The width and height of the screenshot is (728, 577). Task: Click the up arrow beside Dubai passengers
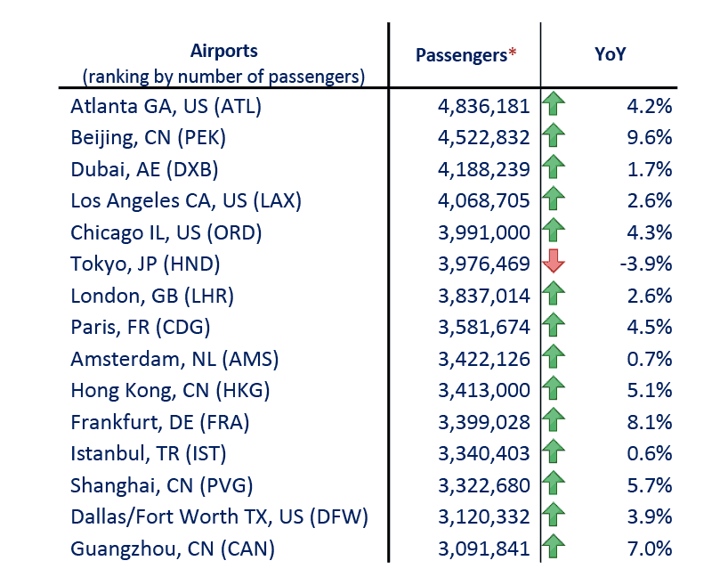coord(554,168)
